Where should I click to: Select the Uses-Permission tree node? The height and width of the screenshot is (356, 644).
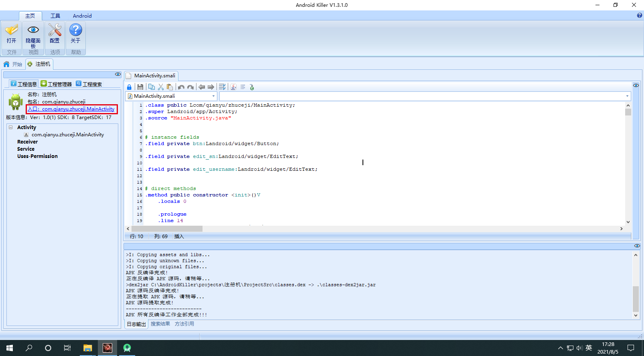(37, 156)
